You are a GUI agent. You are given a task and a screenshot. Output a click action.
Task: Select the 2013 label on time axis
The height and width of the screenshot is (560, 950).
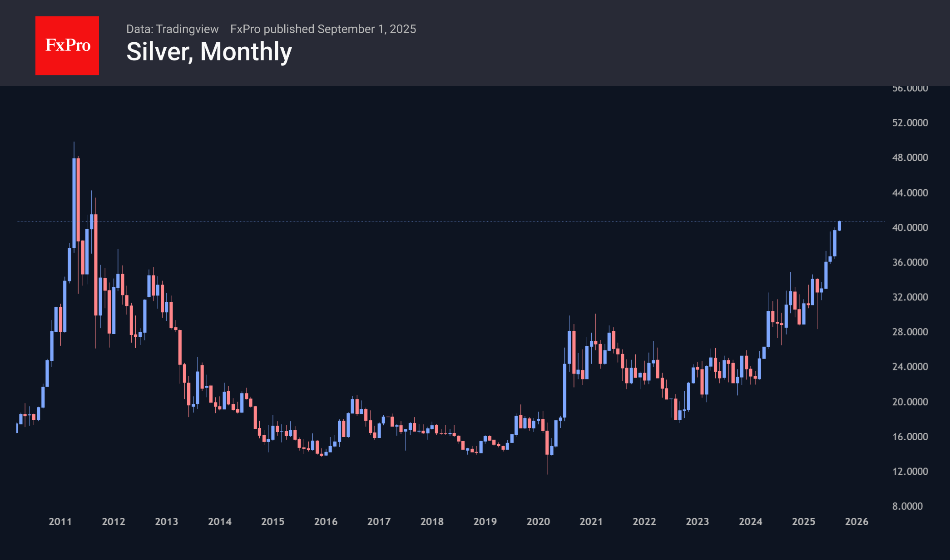click(x=166, y=521)
